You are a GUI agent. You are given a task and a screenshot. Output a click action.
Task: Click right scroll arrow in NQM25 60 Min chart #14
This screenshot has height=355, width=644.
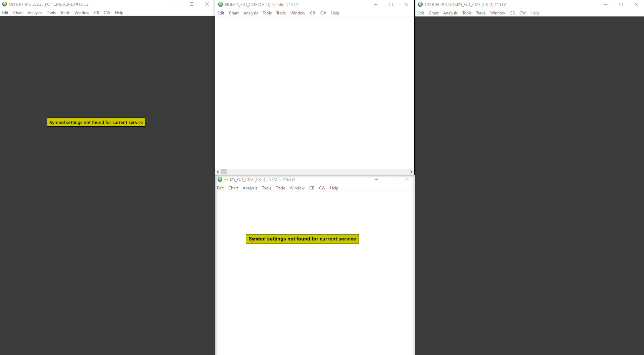[x=411, y=172]
